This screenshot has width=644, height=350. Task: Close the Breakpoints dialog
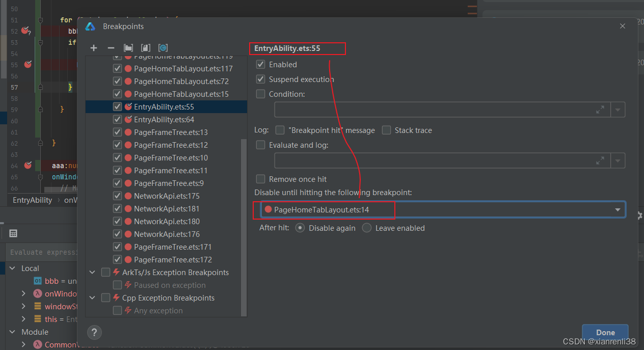[623, 26]
